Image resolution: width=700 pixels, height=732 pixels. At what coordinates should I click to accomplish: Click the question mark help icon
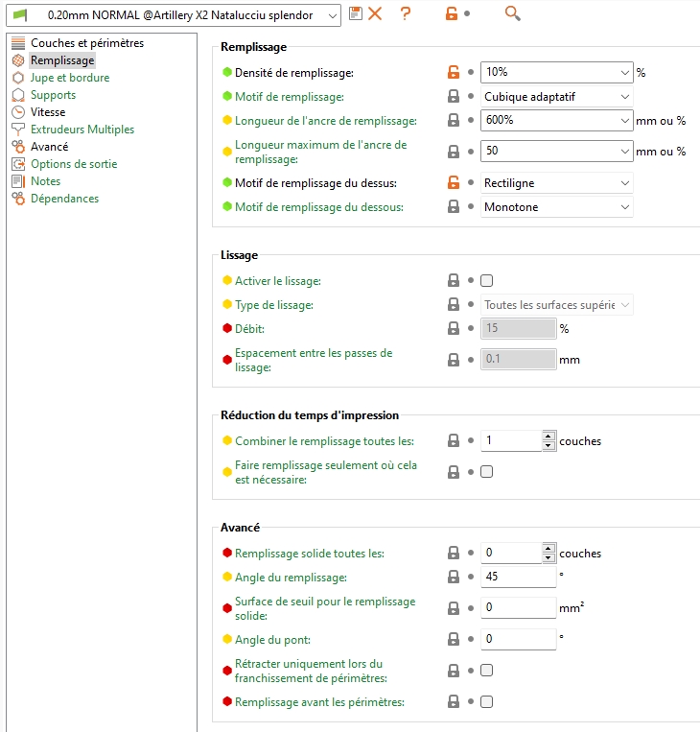[x=406, y=13]
